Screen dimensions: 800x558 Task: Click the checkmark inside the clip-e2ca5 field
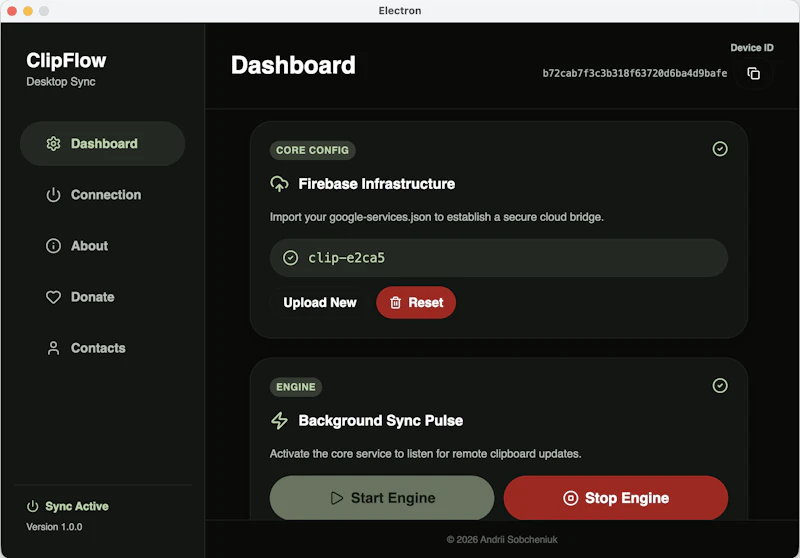click(290, 258)
